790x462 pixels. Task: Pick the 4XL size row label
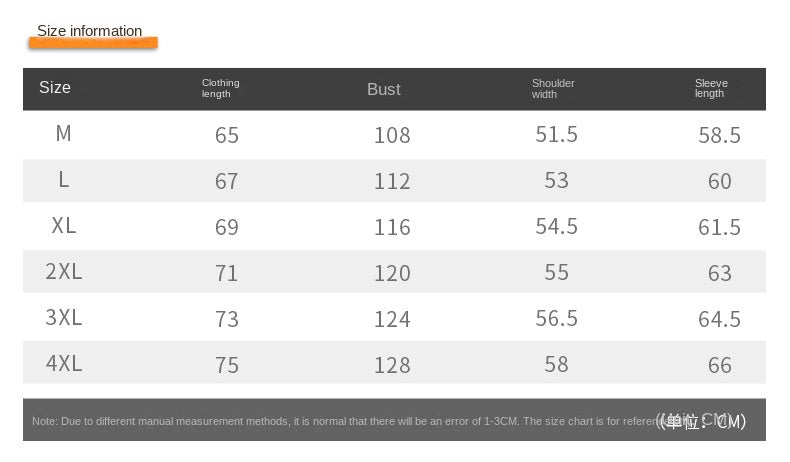pyautogui.click(x=64, y=364)
